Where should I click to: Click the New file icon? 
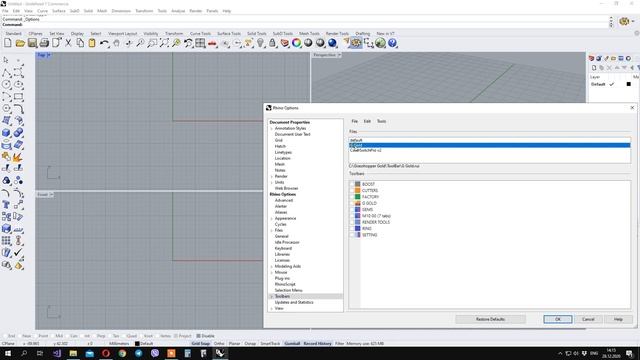[8, 43]
